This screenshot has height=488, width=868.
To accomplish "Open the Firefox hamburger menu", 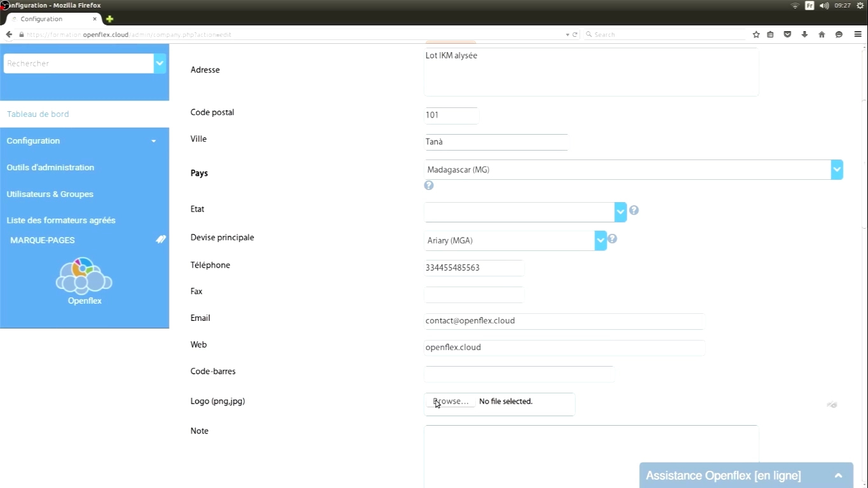I will 858,34.
